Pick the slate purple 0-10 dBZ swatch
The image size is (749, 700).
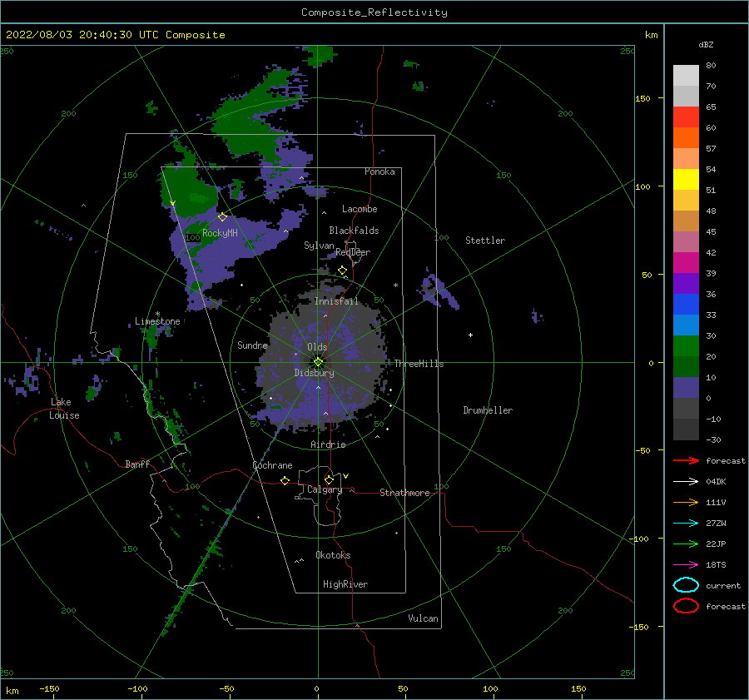686,388
